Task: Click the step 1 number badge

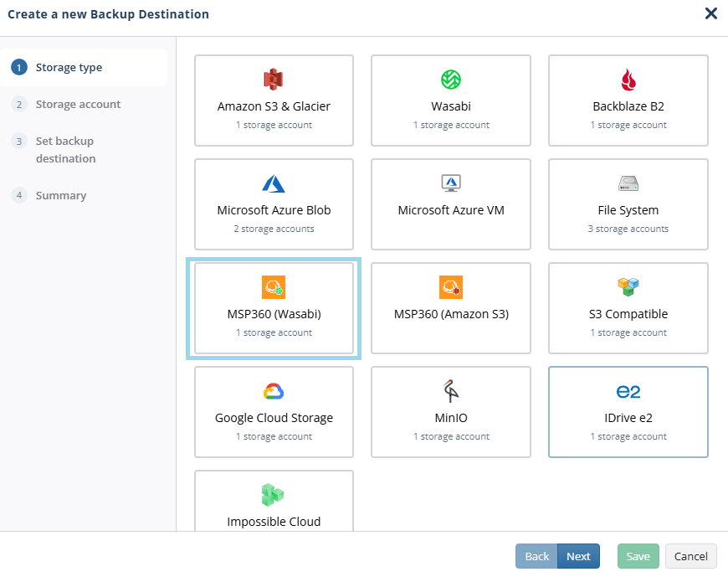Action: click(x=19, y=67)
